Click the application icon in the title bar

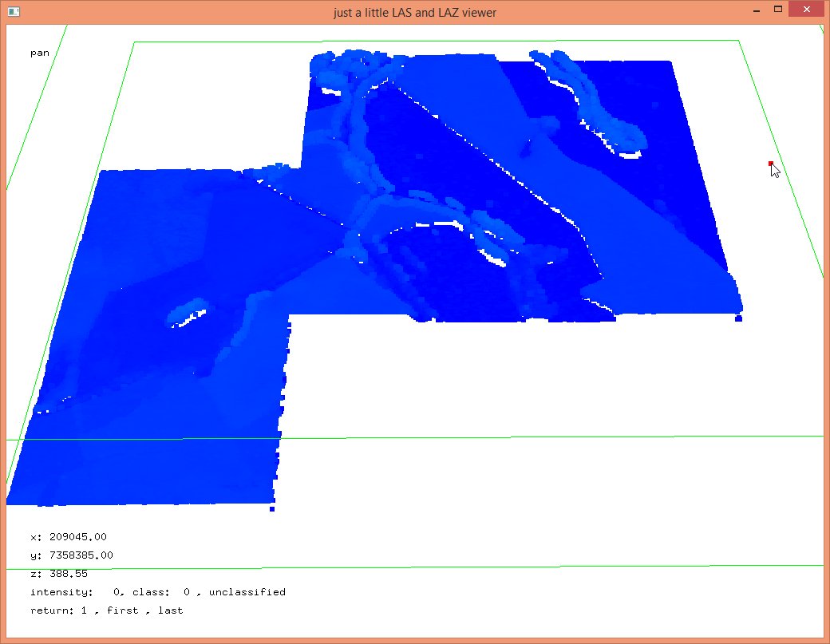[14, 12]
